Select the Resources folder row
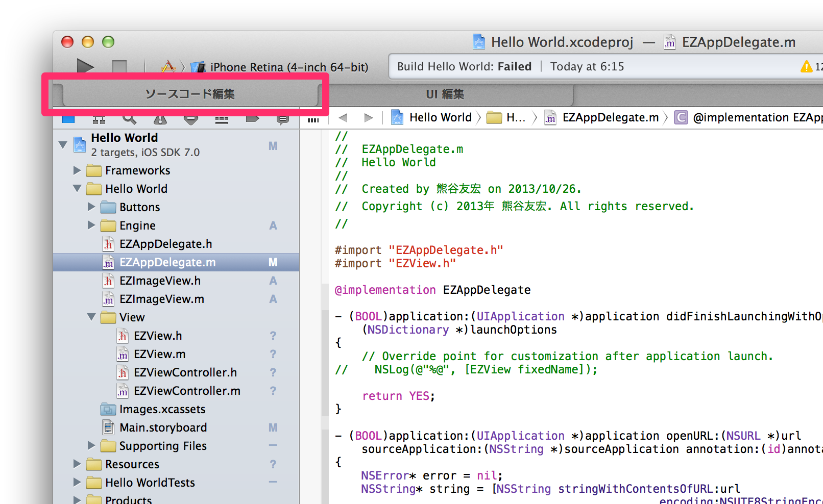823x504 pixels. [176, 464]
